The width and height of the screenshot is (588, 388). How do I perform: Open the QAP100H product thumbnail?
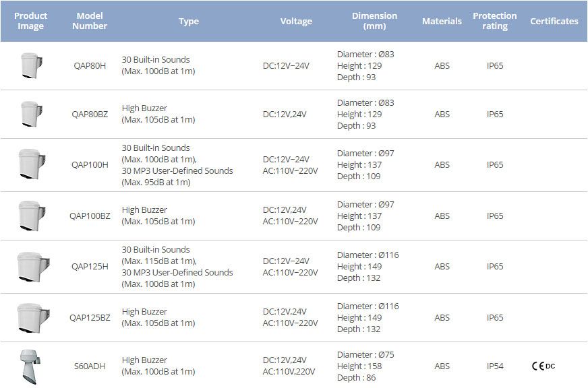(x=30, y=165)
